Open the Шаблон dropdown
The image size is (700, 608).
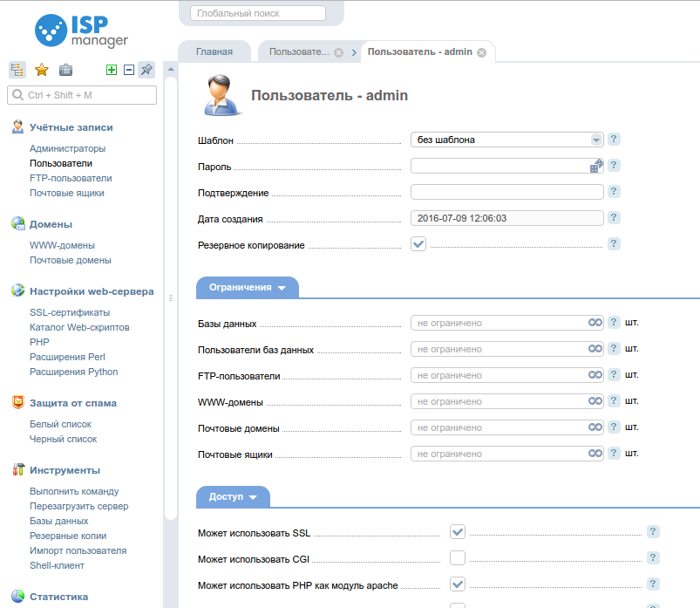[x=506, y=140]
